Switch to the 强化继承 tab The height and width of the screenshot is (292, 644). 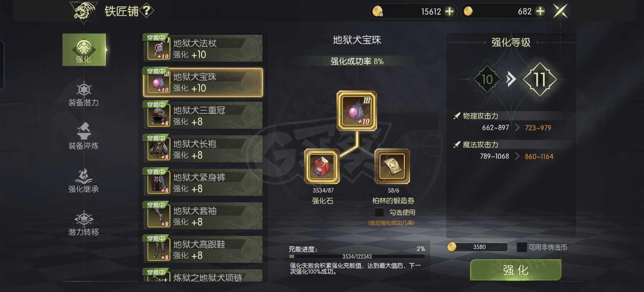click(83, 181)
